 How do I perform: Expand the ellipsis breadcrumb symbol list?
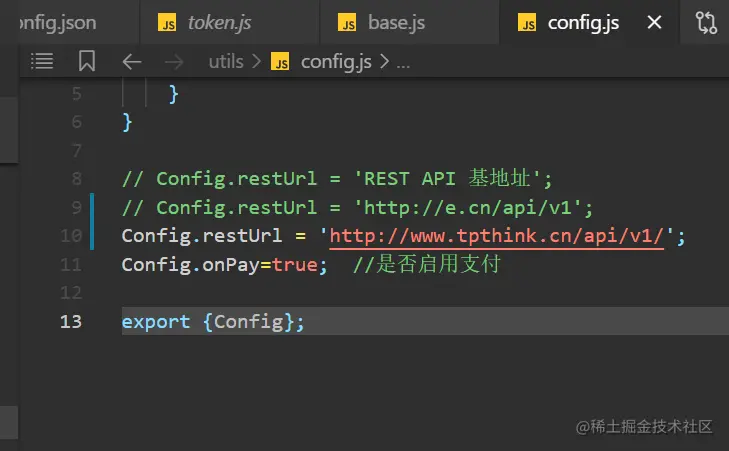click(403, 61)
